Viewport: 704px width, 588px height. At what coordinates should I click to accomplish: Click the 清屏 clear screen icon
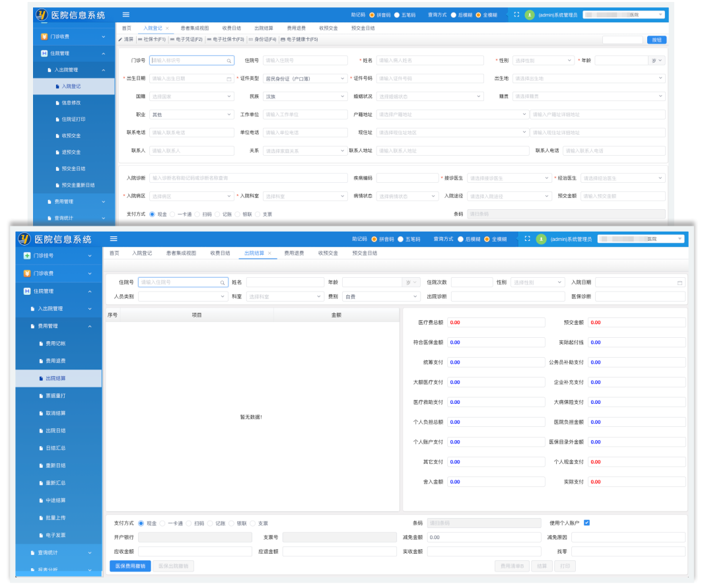tap(120, 40)
